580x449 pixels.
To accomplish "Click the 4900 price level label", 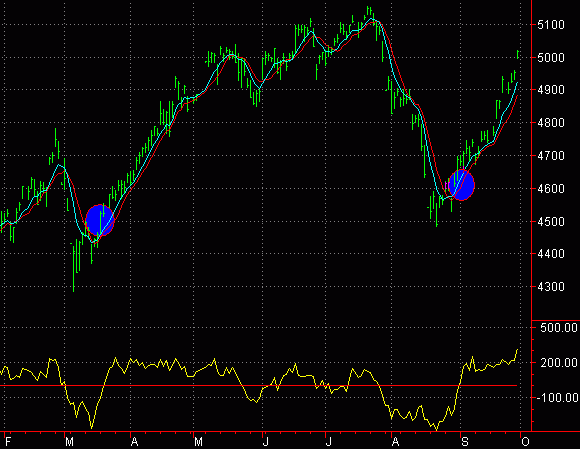I will pyautogui.click(x=551, y=90).
